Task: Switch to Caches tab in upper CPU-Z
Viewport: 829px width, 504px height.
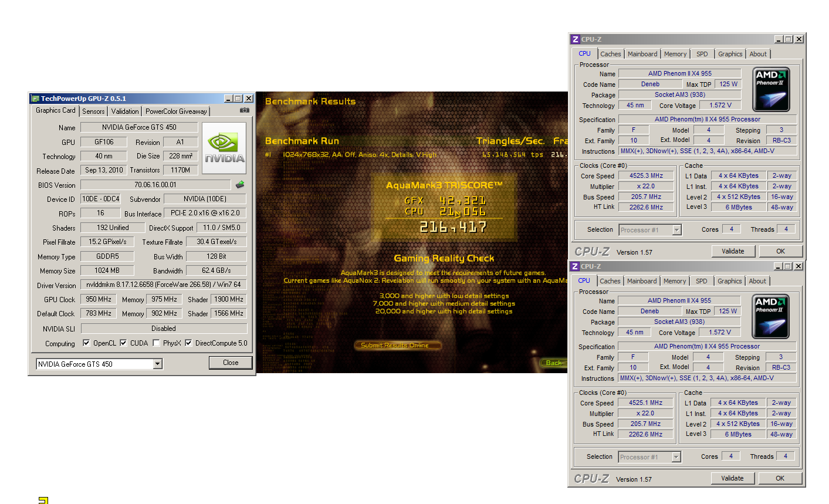Action: [611, 54]
